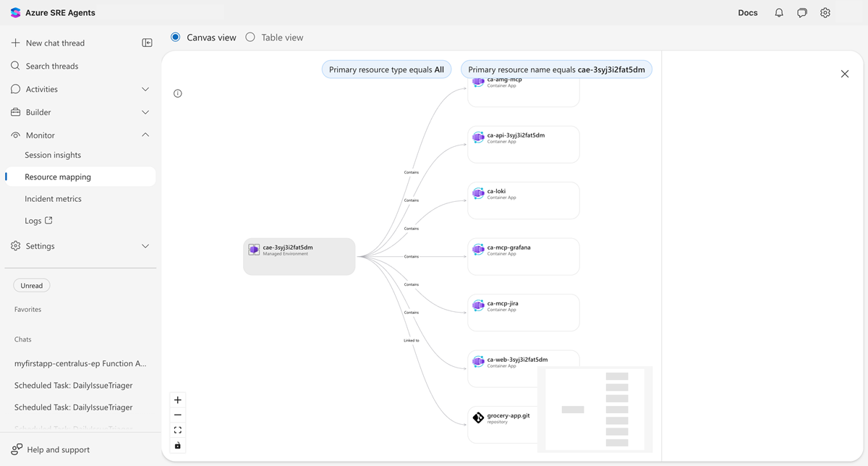Click the info icon in the canvas corner
868x466 pixels.
(x=177, y=93)
